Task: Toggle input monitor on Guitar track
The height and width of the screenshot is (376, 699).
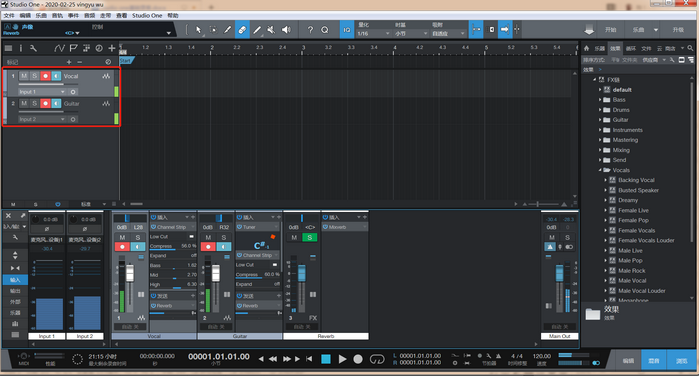Action: click(56, 103)
